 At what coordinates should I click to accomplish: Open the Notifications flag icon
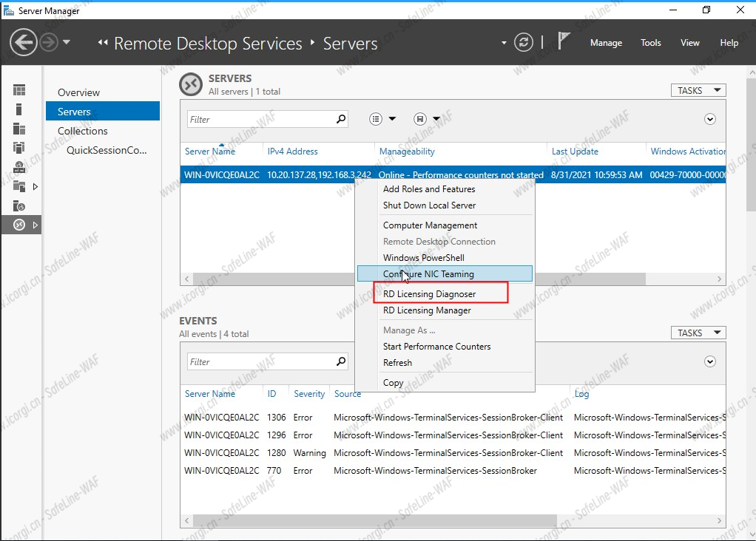[564, 41]
